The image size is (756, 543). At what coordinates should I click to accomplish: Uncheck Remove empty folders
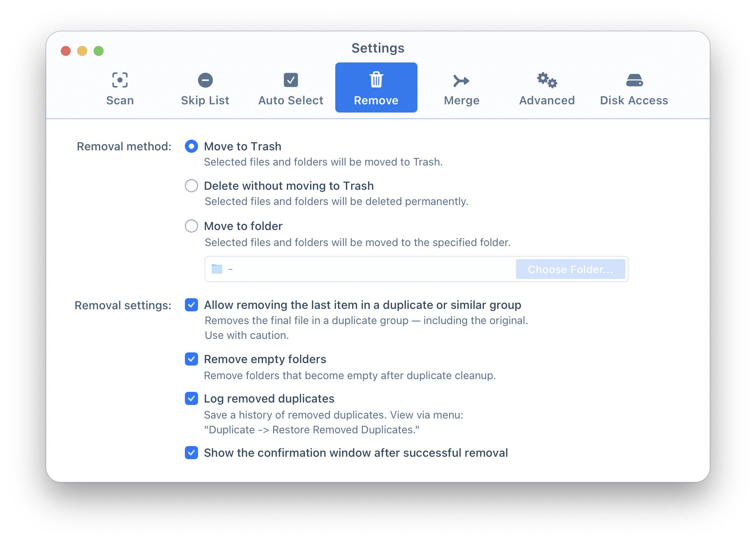coord(191,359)
